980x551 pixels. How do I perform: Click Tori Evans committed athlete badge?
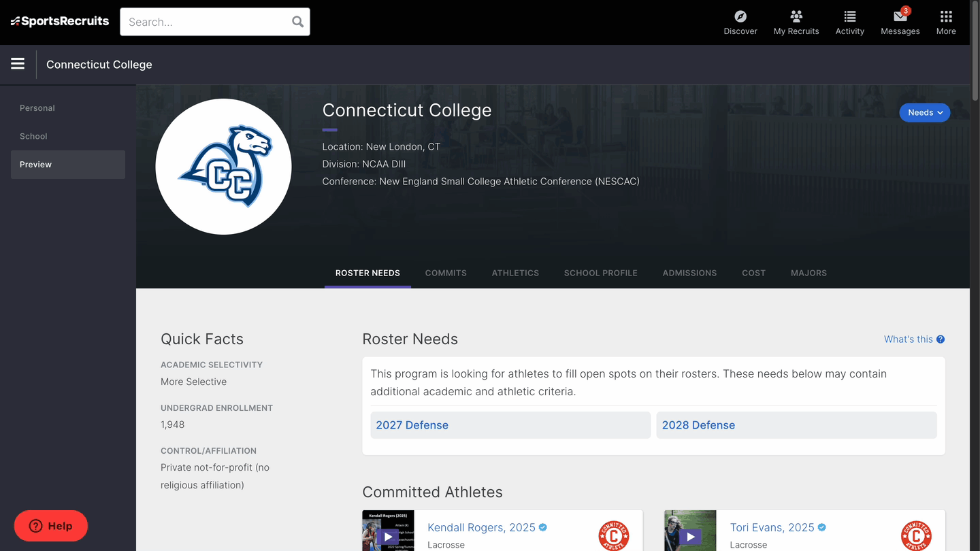pos(916,536)
